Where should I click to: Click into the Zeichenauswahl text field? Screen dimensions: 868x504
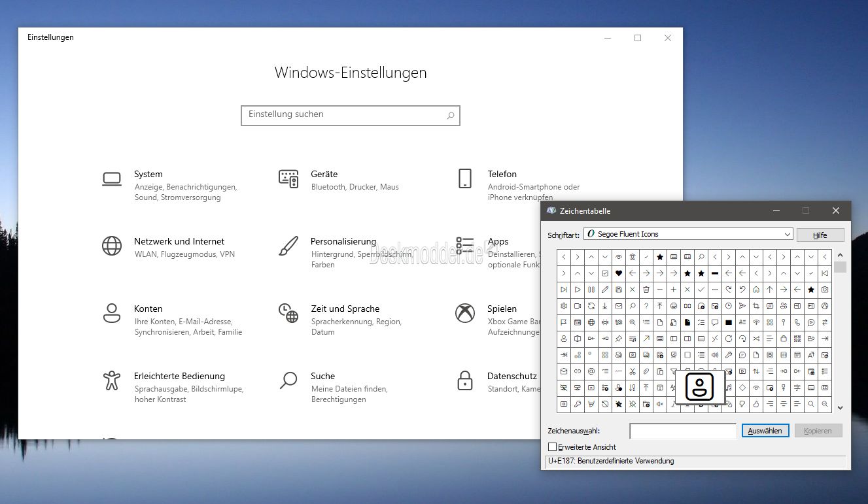tap(683, 431)
